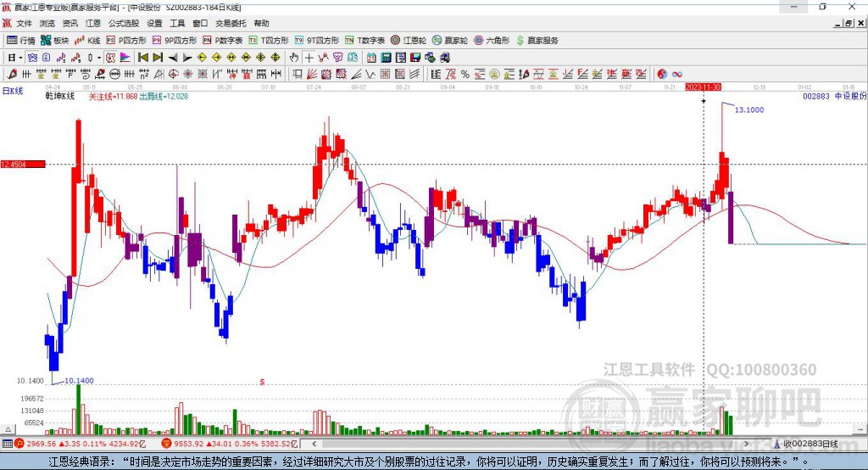
Task: Click the 行情 toolbar button
Action: (x=21, y=41)
